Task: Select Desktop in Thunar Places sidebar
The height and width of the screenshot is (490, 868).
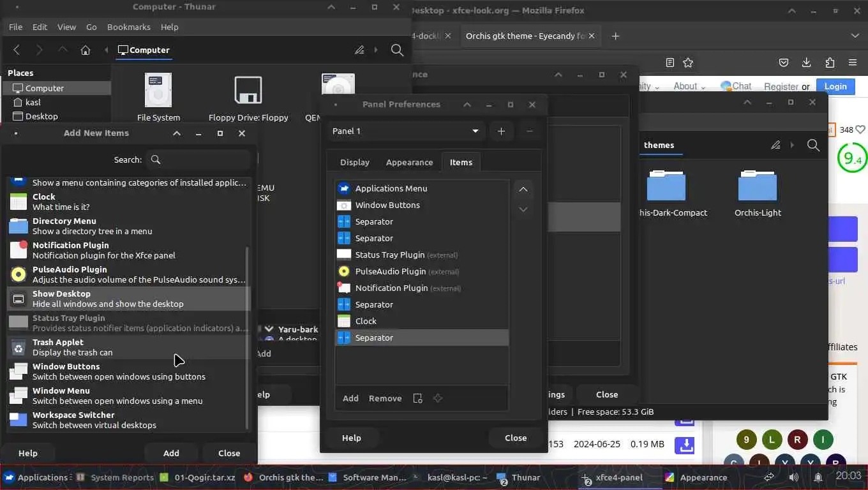Action: click(x=56, y=116)
